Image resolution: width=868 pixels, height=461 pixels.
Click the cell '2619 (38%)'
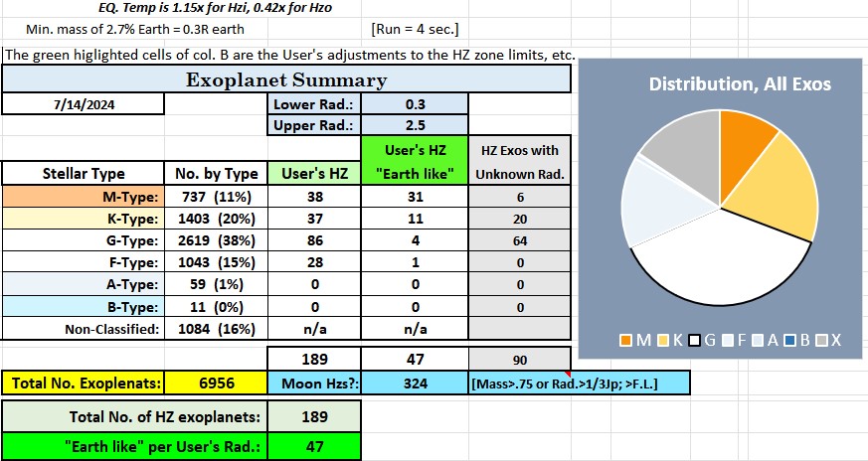click(x=217, y=240)
